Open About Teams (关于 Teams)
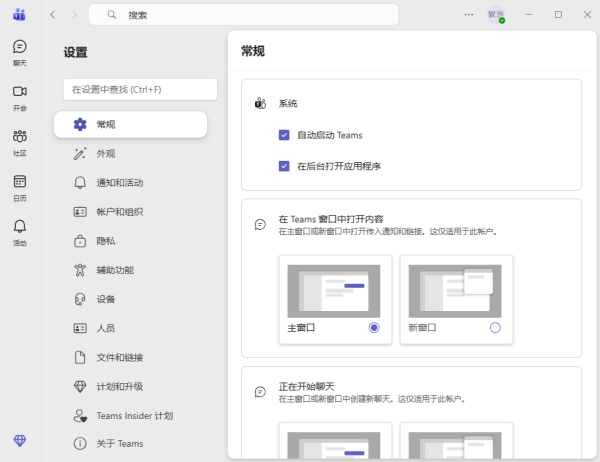600x462 pixels. tap(130, 443)
